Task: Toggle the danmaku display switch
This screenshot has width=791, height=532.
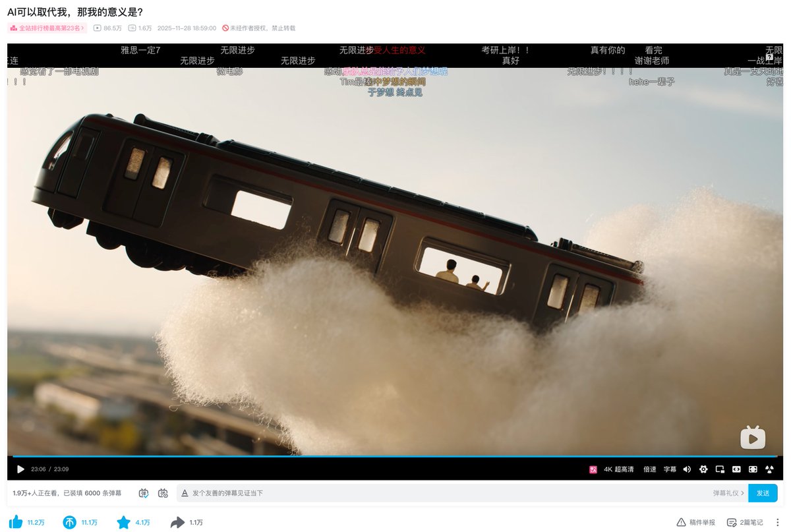Action: point(144,493)
